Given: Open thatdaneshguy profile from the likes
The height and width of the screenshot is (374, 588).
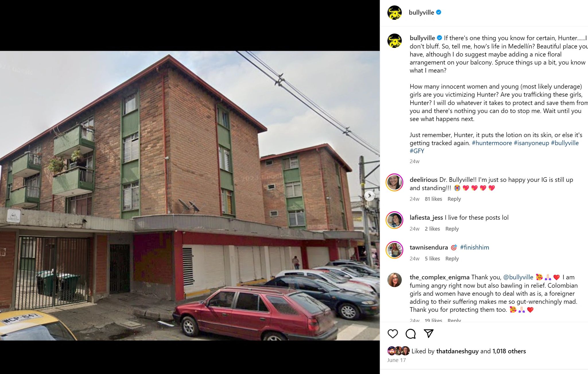Looking at the screenshot, I should [457, 351].
